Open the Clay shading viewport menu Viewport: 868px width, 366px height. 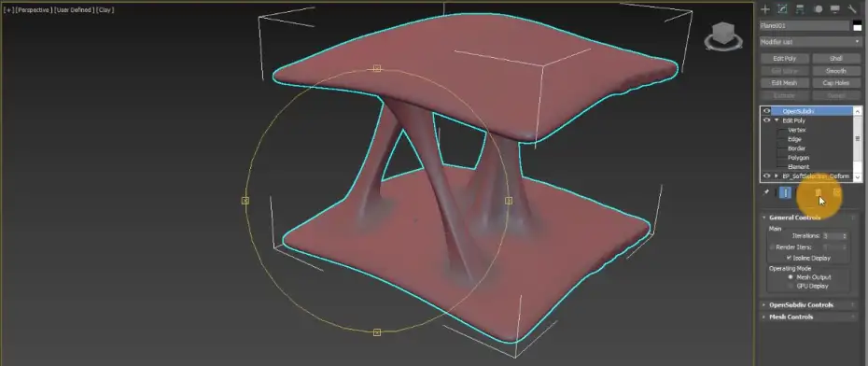105,10
